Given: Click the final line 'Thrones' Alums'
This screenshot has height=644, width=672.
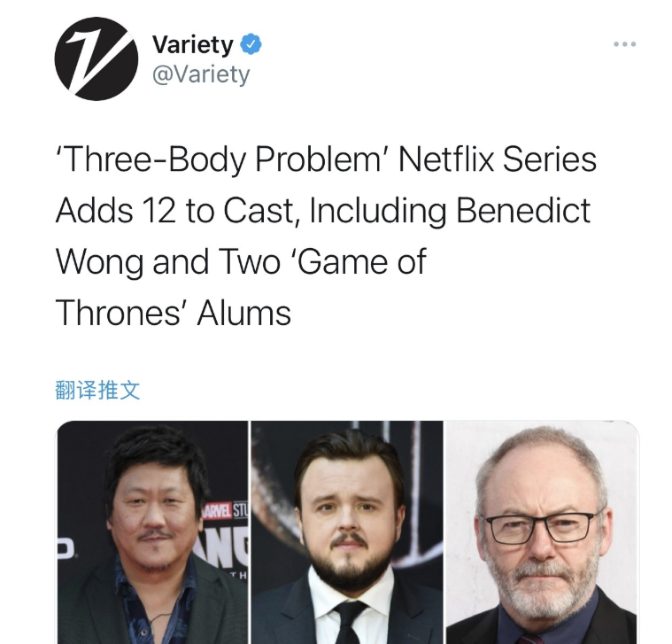Looking at the screenshot, I should (174, 313).
